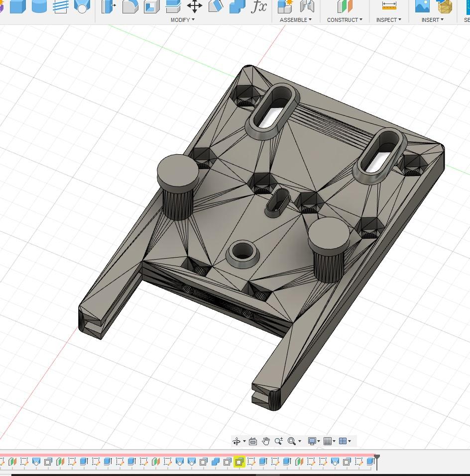This screenshot has width=470, height=476.
Task: Activate the Move/Copy arrows tool
Action: coord(194,6)
